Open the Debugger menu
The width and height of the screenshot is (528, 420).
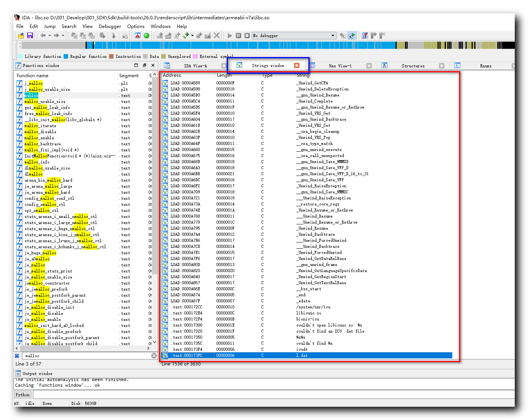pos(110,26)
